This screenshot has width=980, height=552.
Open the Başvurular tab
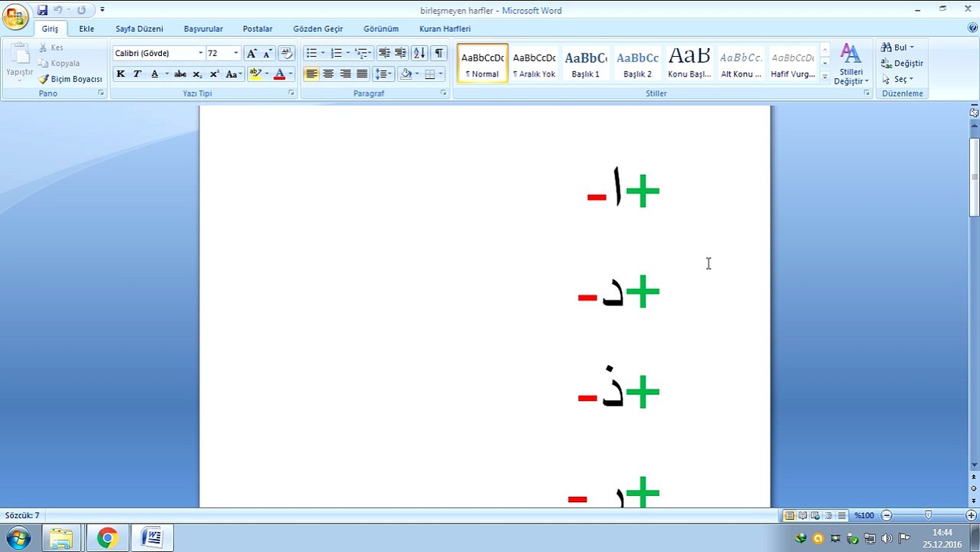(x=203, y=28)
